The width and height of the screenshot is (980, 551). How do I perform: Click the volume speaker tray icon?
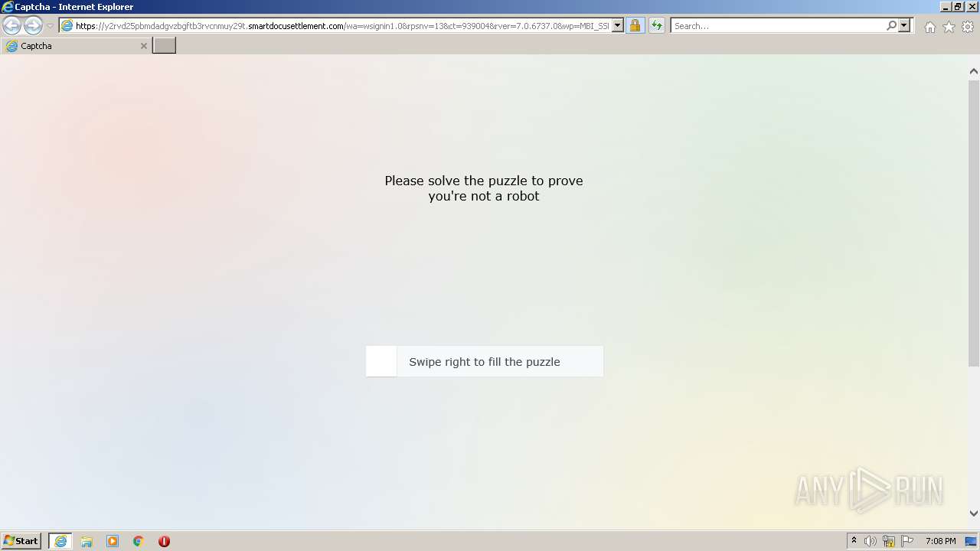871,541
